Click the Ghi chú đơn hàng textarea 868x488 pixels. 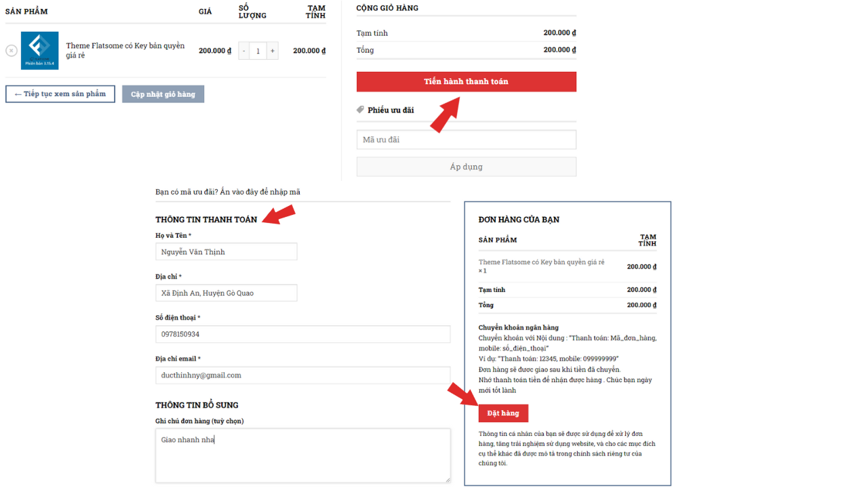point(302,455)
